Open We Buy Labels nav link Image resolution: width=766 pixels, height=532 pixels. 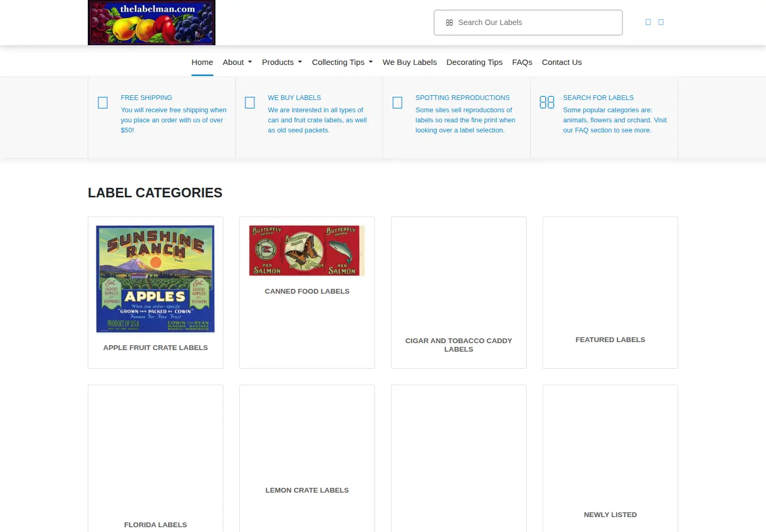pyautogui.click(x=410, y=62)
